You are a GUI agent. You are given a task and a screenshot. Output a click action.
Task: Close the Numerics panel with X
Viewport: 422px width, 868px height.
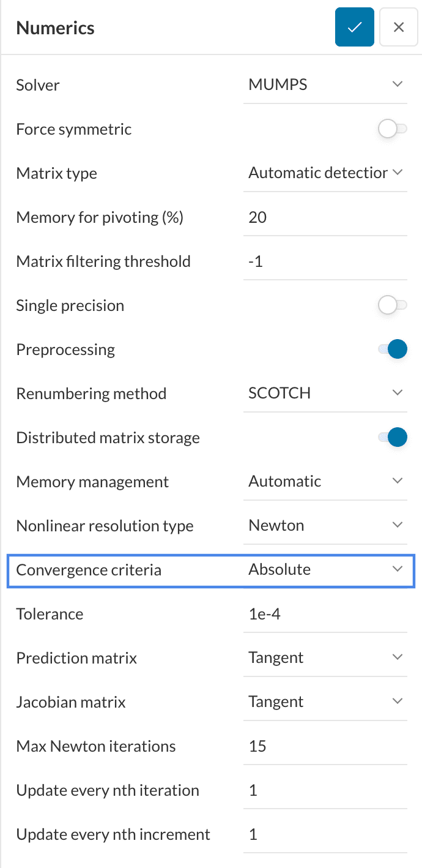[x=399, y=28]
